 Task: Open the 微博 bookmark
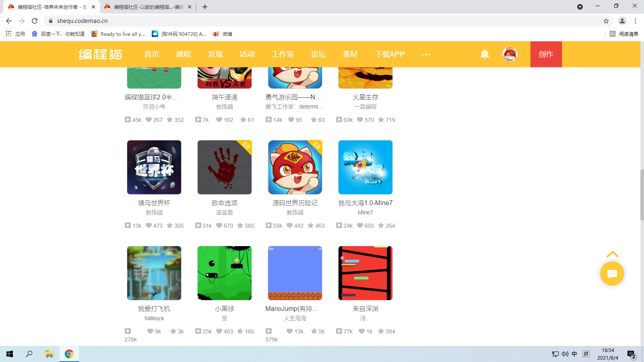coord(223,34)
